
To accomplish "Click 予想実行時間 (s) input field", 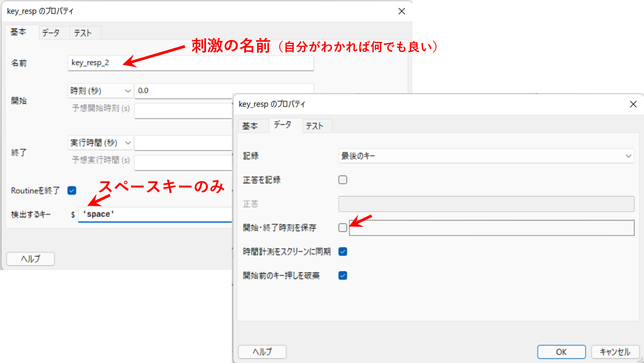I will point(184,163).
